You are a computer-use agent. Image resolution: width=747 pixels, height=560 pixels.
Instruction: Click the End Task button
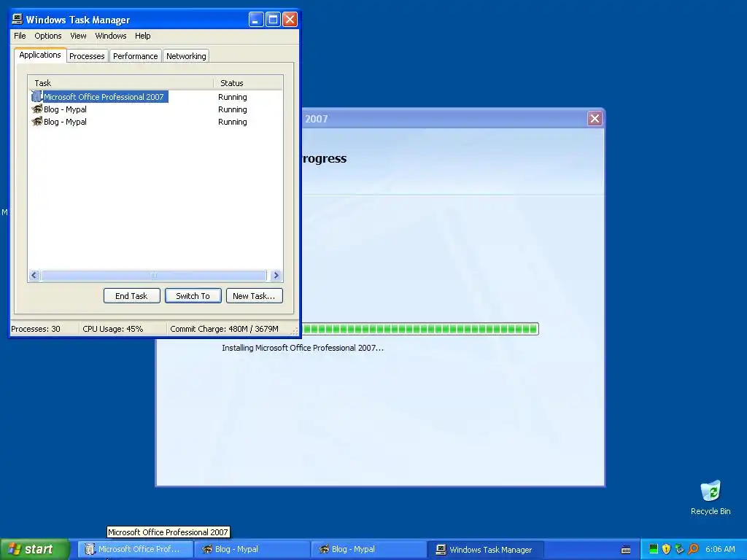131,296
